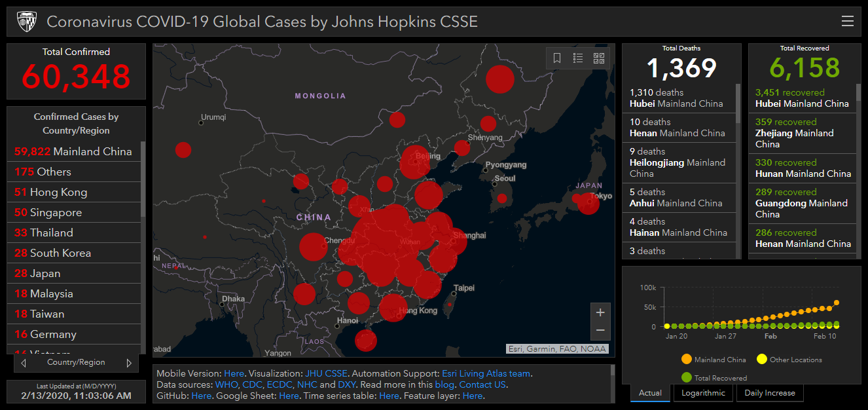Select Germany in country list
868x410 pixels.
click(x=74, y=334)
